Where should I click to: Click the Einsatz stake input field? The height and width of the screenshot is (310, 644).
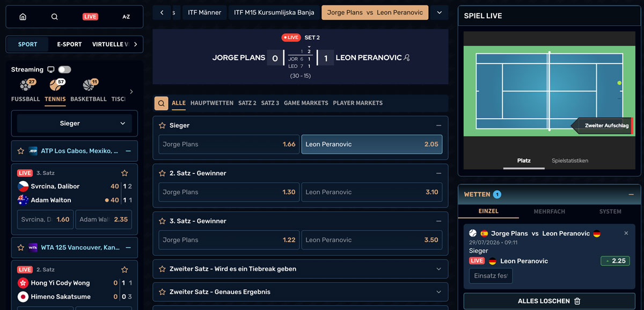pyautogui.click(x=491, y=276)
